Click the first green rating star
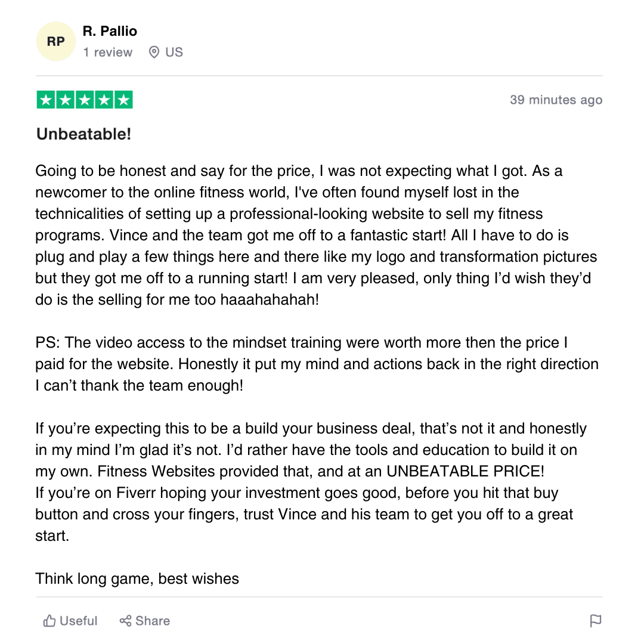This screenshot has height=644, width=644. click(46, 100)
